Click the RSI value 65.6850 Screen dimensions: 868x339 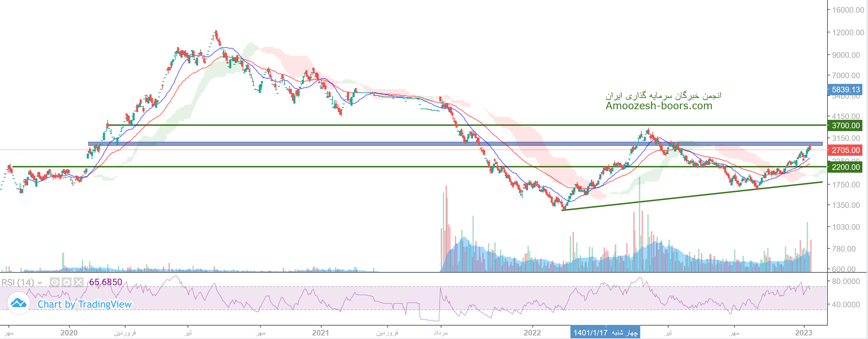(105, 282)
